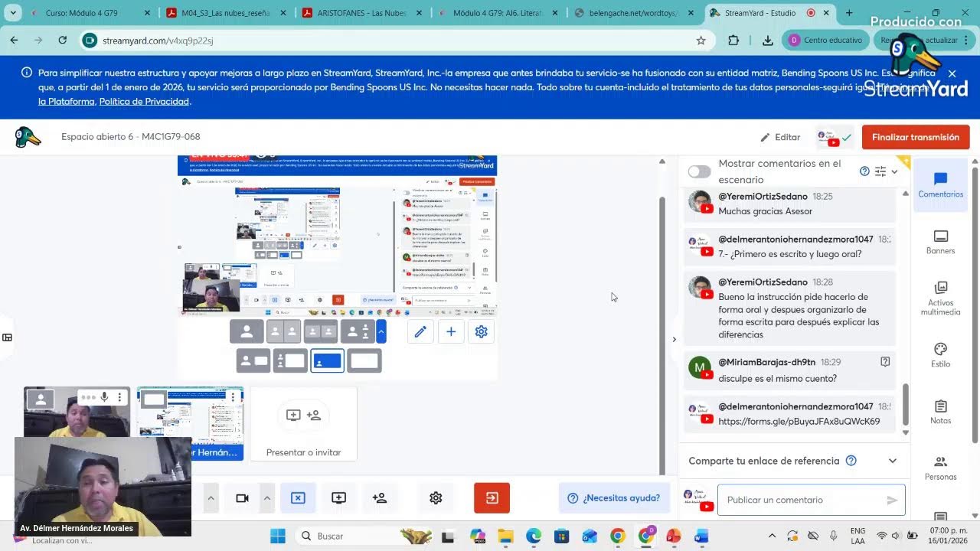The width and height of the screenshot is (980, 551).
Task: Open Presentar o invitar card
Action: [303, 424]
